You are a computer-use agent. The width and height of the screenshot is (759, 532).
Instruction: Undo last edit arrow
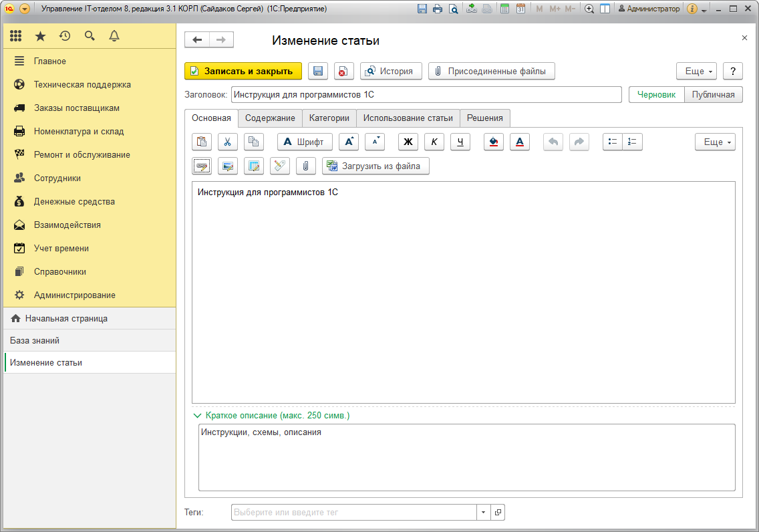click(553, 142)
